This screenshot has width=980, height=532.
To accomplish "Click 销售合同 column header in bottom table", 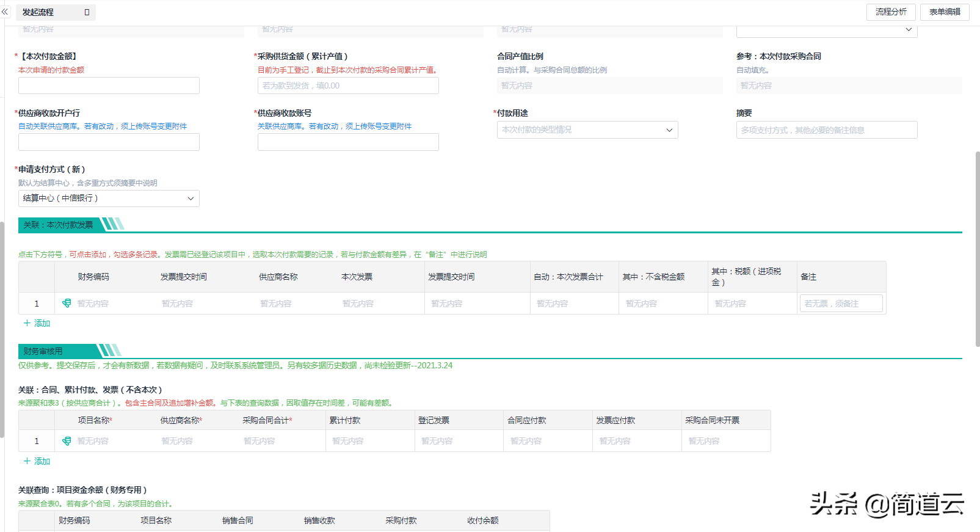I will pyautogui.click(x=238, y=520).
